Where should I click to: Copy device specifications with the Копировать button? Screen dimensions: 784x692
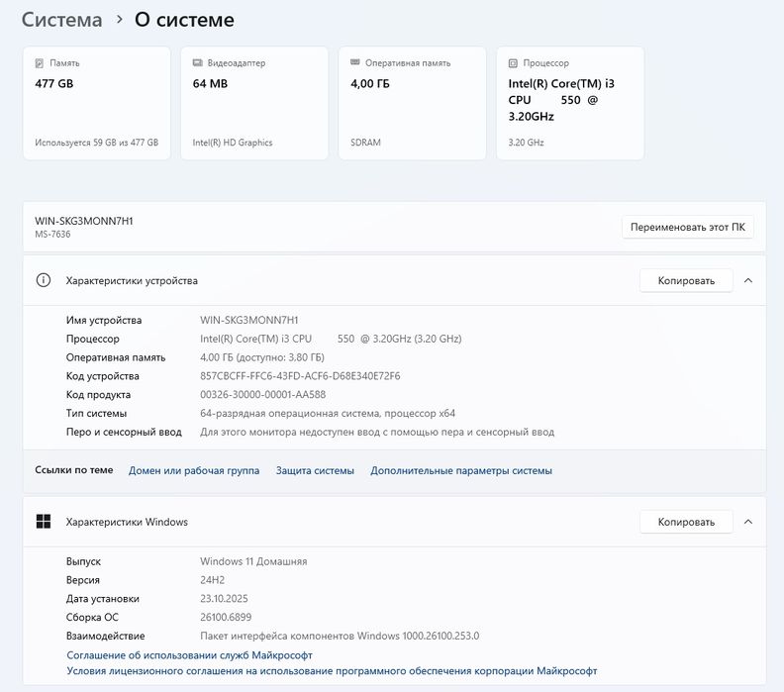click(x=685, y=280)
